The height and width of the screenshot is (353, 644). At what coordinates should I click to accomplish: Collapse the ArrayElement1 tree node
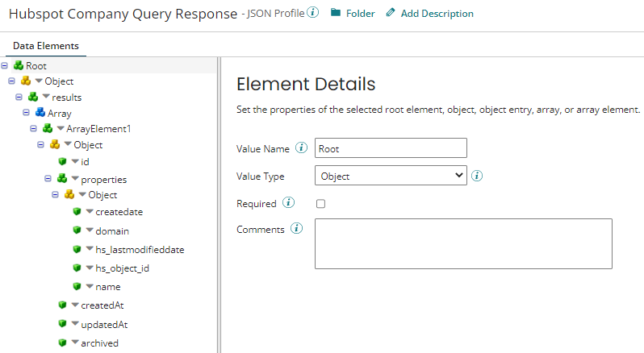tap(34, 129)
